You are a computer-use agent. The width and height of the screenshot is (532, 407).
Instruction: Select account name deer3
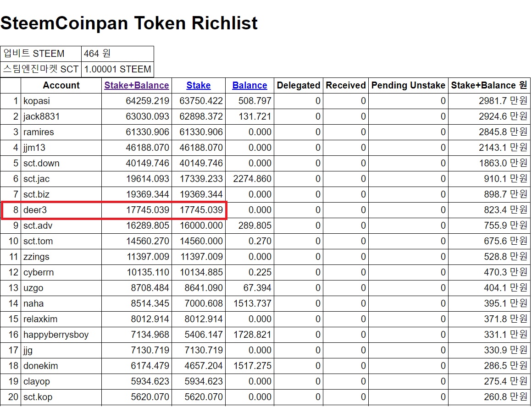click(x=35, y=210)
